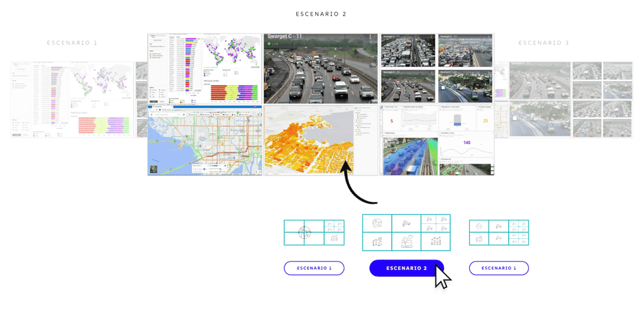Screen dimensions: 644x309
Task: Click the bar chart icon in the radar layout diagram
Action: click(334, 239)
